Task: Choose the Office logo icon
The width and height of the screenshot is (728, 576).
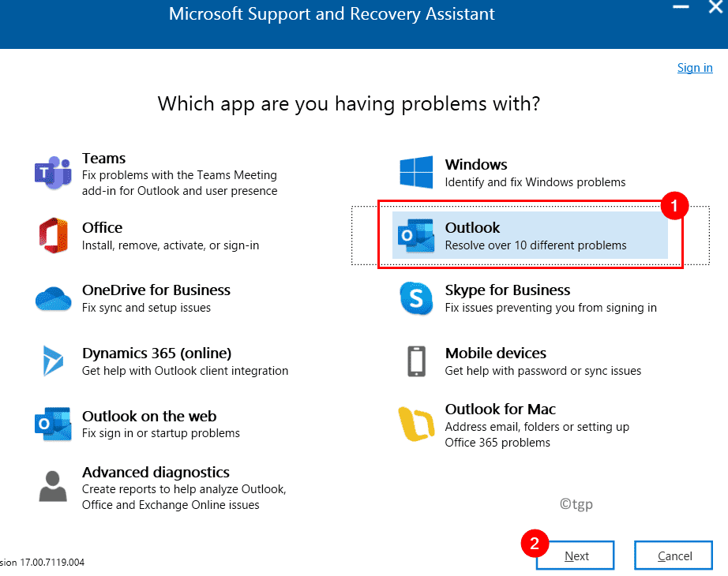Action: point(53,235)
